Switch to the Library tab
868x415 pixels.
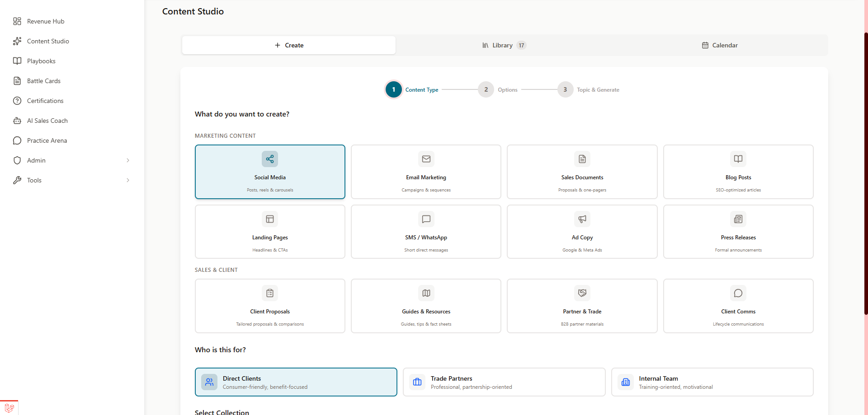(x=503, y=45)
